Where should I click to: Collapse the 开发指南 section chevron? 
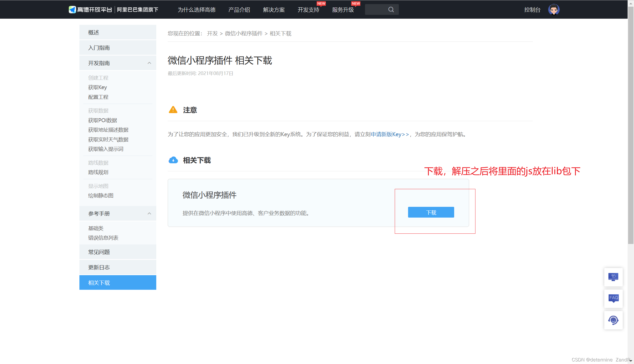149,63
